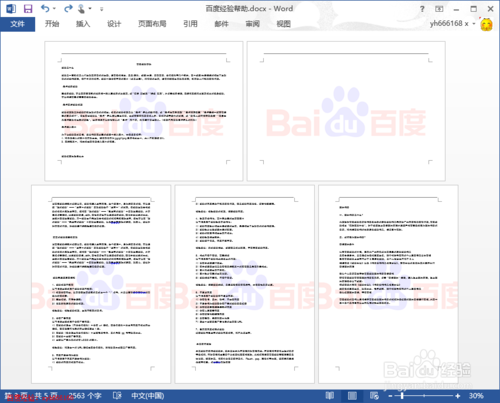The width and height of the screenshot is (500, 403).
Task: Open the undo history dropdown arrow
Action: click(54, 9)
